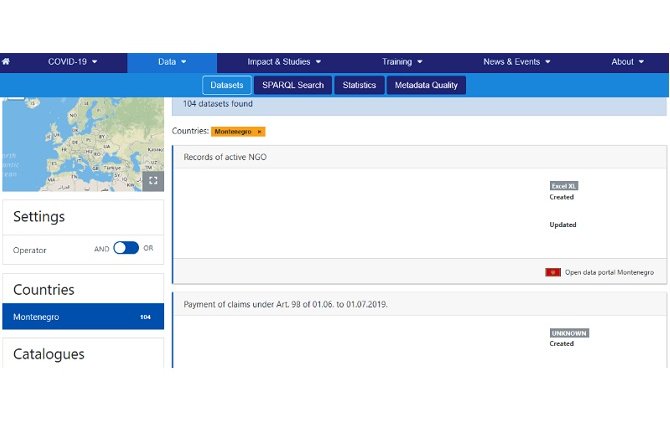This screenshot has width=670, height=433.
Task: Click Open data portal Montenegro link
Action: (x=609, y=272)
